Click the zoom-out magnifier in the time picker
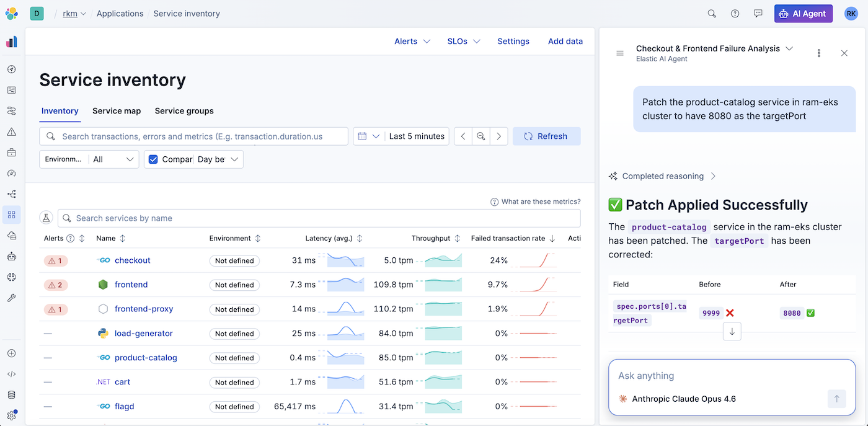This screenshot has width=868, height=426. [x=480, y=136]
